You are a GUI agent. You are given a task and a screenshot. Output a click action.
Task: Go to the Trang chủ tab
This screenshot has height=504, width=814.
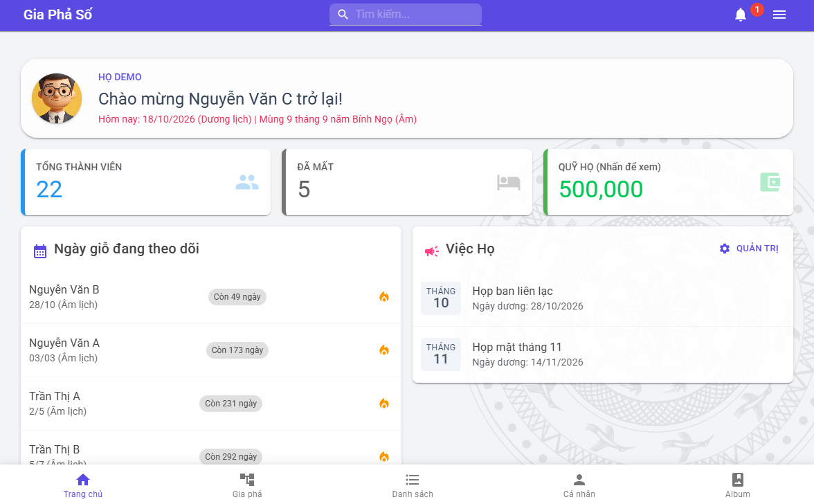coord(83,485)
